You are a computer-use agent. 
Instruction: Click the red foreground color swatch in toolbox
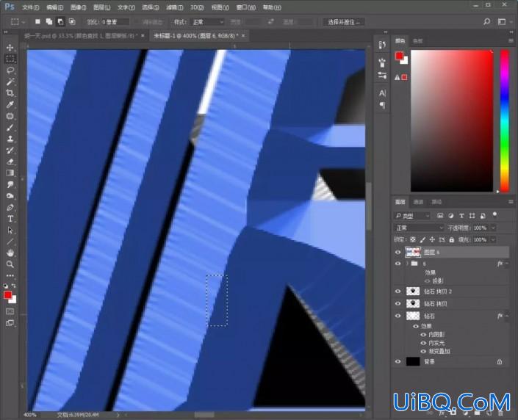pyautogui.click(x=7, y=295)
